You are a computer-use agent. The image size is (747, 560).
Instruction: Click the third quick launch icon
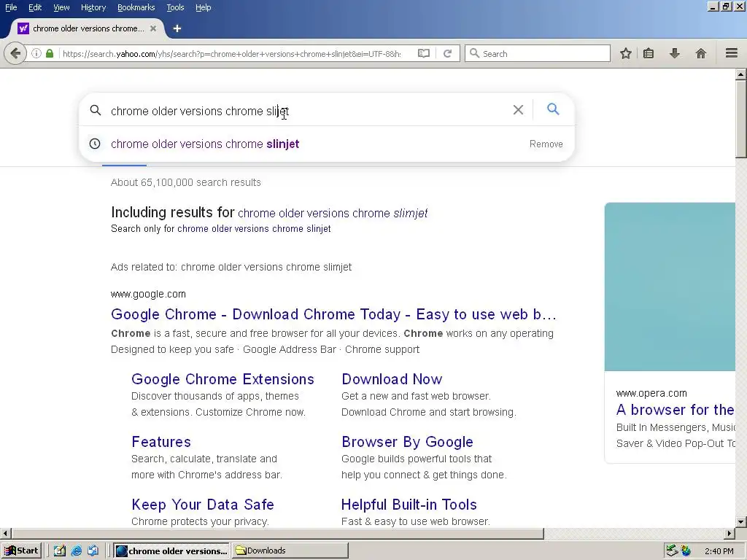tap(93, 551)
